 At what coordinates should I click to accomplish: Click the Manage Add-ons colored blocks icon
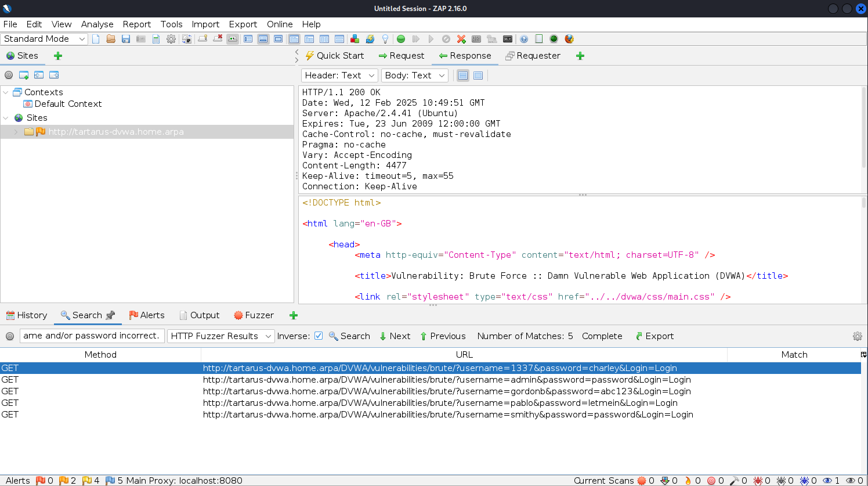(x=355, y=39)
